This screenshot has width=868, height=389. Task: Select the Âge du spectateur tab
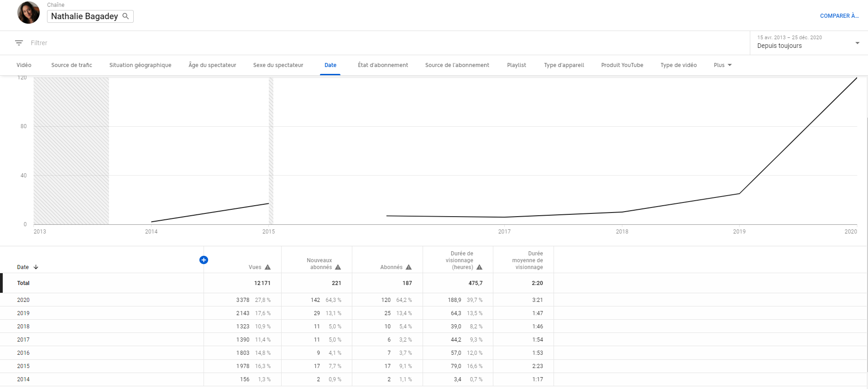(212, 65)
